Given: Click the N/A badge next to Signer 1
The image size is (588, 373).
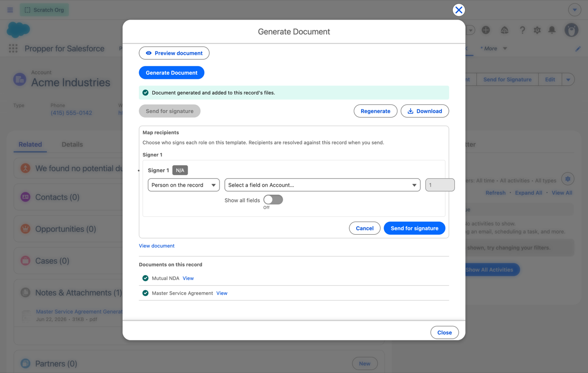Looking at the screenshot, I should click(180, 170).
